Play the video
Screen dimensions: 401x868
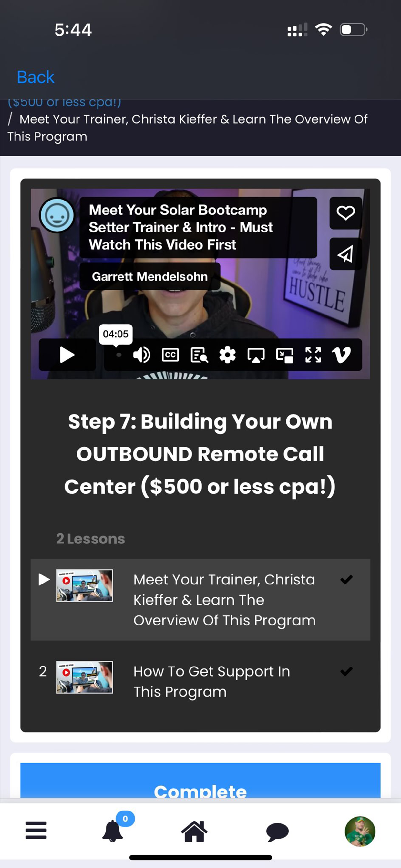(x=67, y=355)
